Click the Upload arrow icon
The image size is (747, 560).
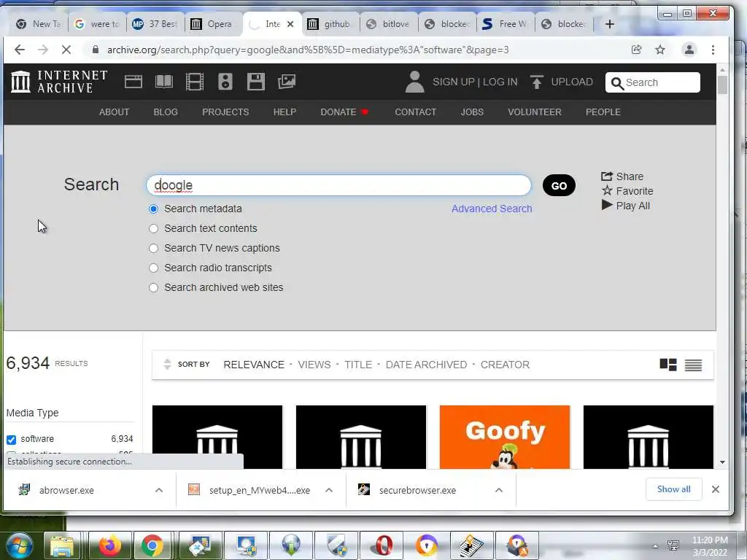(x=536, y=82)
